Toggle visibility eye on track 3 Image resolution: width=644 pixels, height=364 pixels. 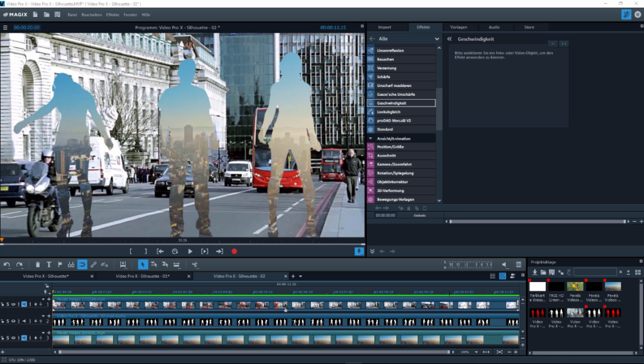pyautogui.click(x=13, y=338)
